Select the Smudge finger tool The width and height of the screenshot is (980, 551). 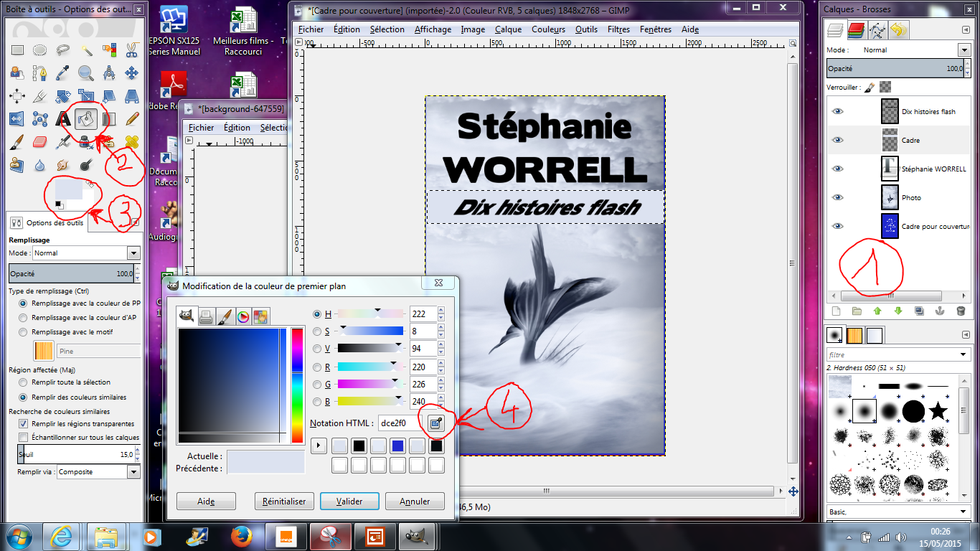[x=63, y=164]
